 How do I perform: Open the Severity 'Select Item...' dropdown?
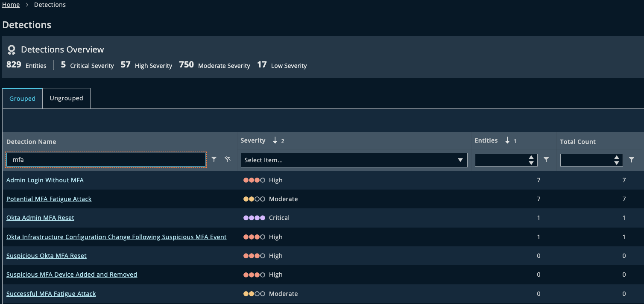(354, 160)
